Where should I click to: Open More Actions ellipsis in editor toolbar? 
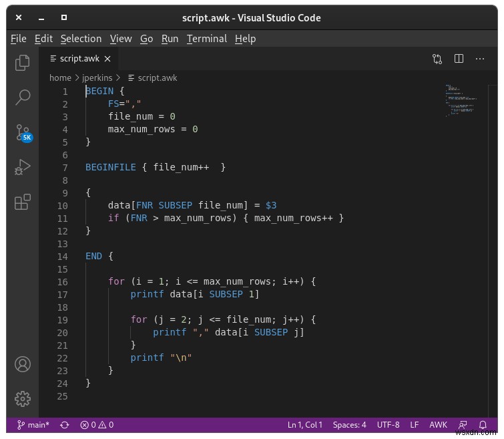click(x=480, y=59)
